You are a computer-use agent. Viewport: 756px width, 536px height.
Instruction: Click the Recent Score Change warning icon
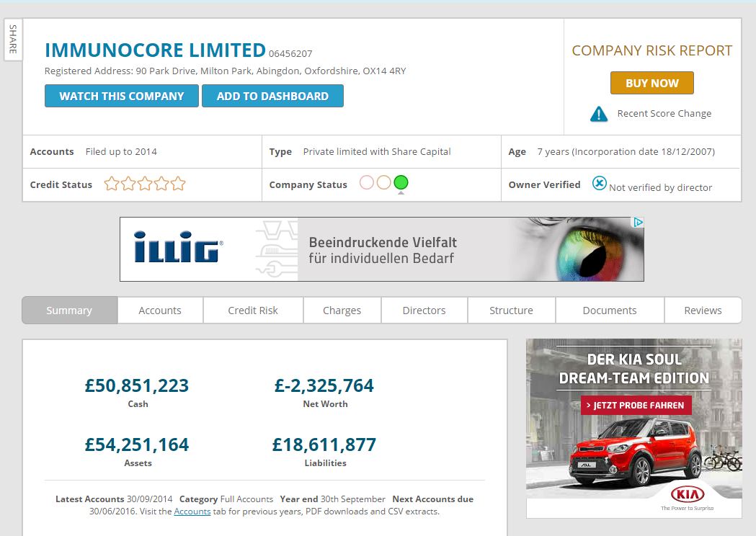(599, 114)
